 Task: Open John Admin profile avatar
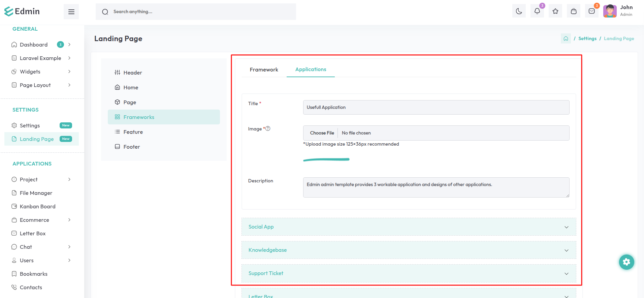click(x=610, y=11)
